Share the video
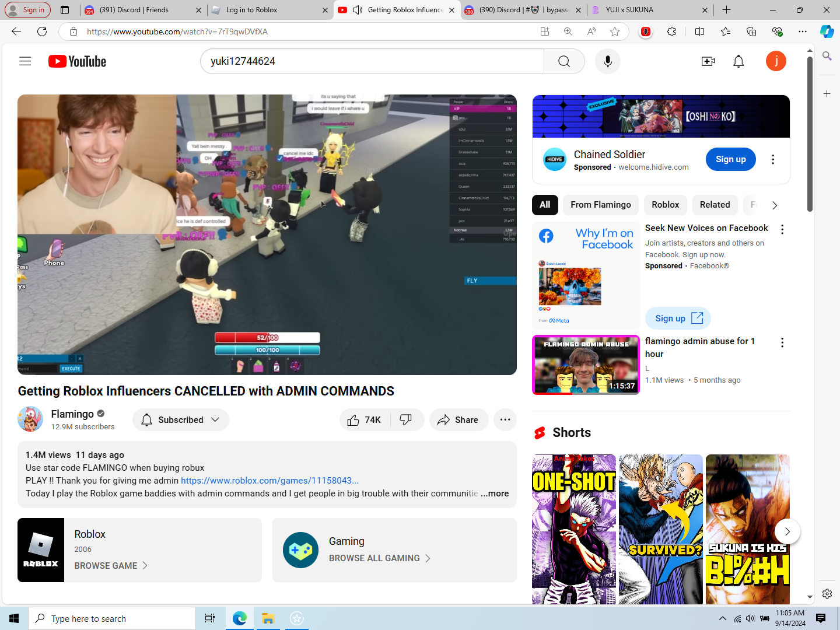Screen dimensions: 840x630 pos(459,420)
